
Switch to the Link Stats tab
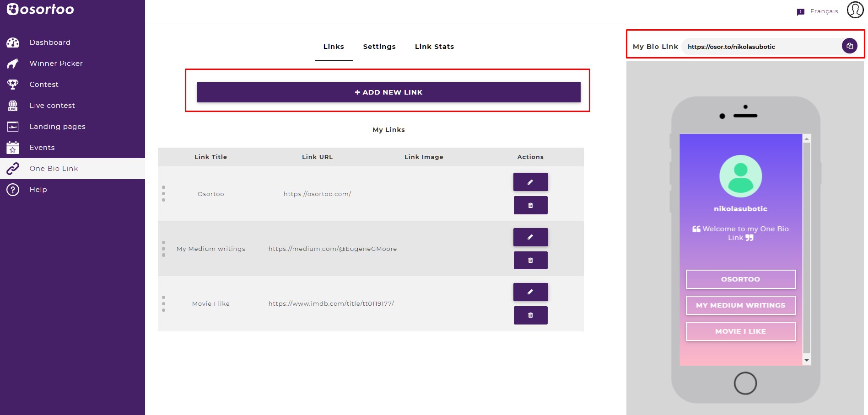point(434,47)
